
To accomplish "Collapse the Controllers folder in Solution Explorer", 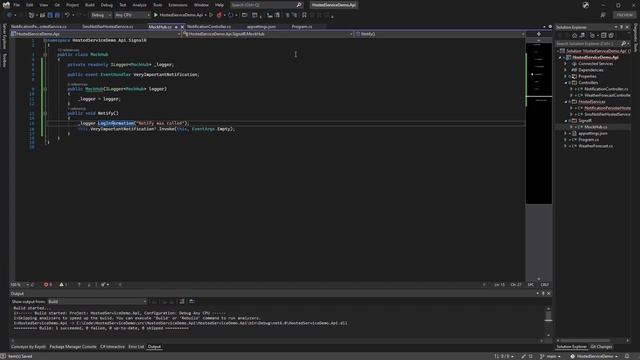I will click(x=566, y=82).
